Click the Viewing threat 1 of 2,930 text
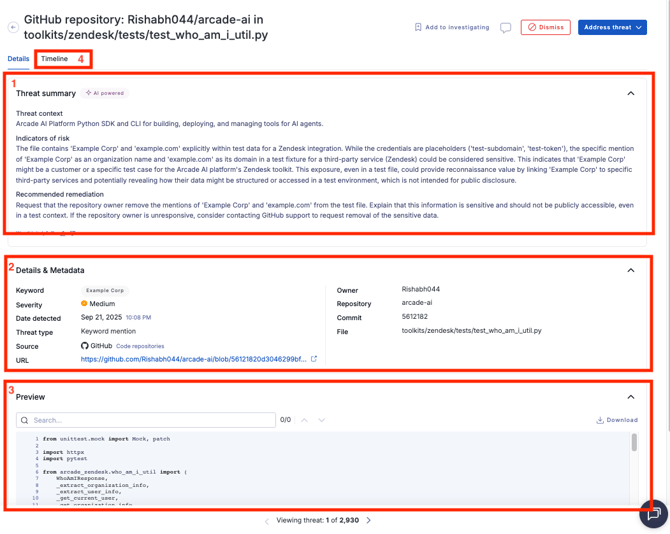Image resolution: width=670 pixels, height=534 pixels. [x=317, y=520]
